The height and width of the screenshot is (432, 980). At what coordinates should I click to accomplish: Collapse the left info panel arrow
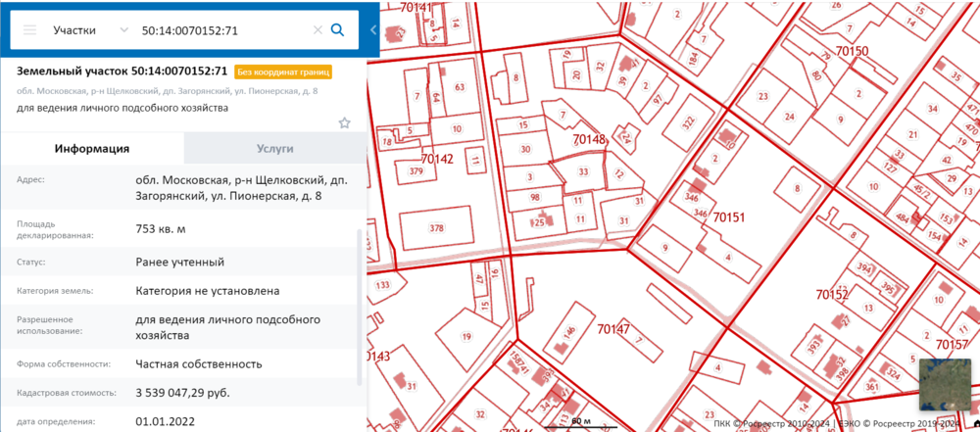pyautogui.click(x=373, y=30)
